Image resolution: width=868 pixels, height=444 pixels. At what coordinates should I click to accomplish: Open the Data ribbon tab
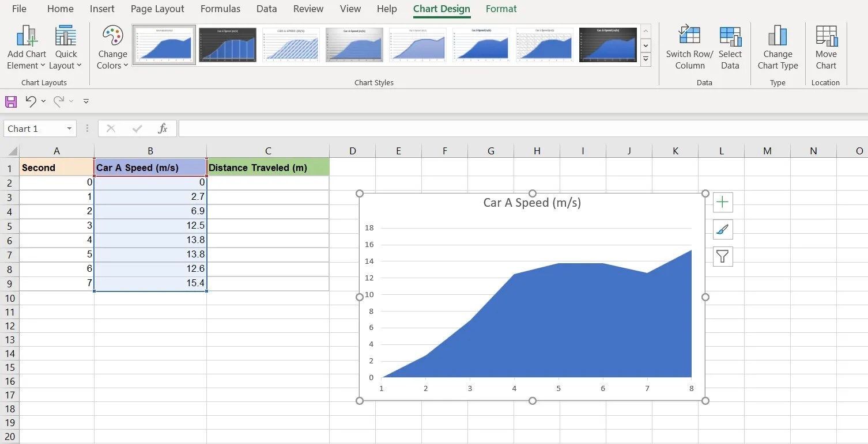pos(266,9)
